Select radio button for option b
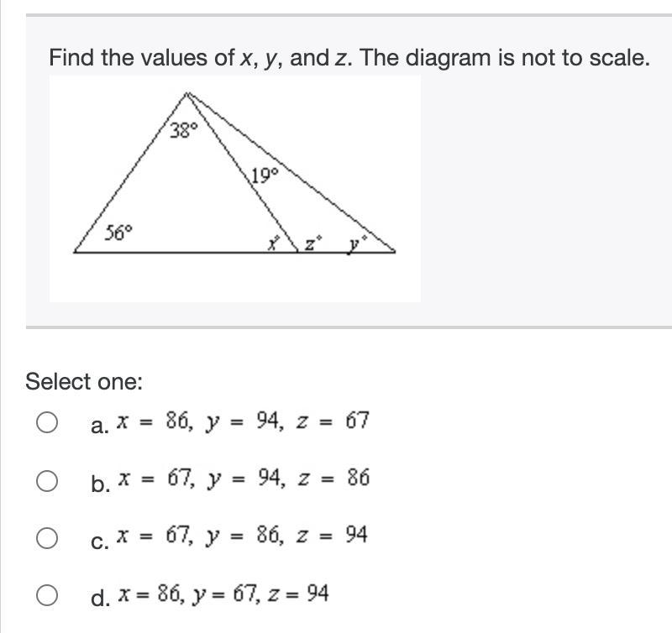The image size is (672, 633). tap(47, 481)
